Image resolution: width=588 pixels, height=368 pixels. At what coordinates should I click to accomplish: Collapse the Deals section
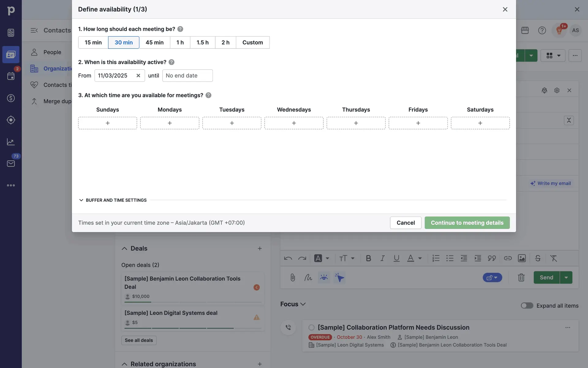tap(124, 248)
